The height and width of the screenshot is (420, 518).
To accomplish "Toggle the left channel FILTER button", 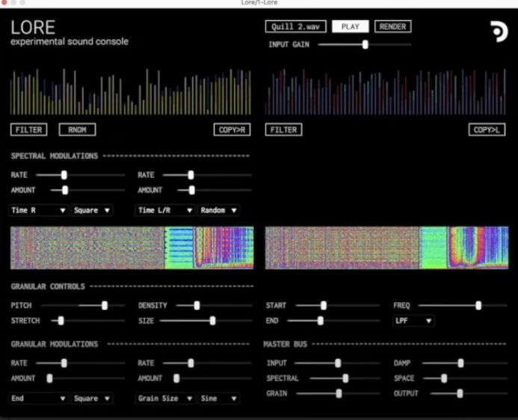I will click(30, 129).
